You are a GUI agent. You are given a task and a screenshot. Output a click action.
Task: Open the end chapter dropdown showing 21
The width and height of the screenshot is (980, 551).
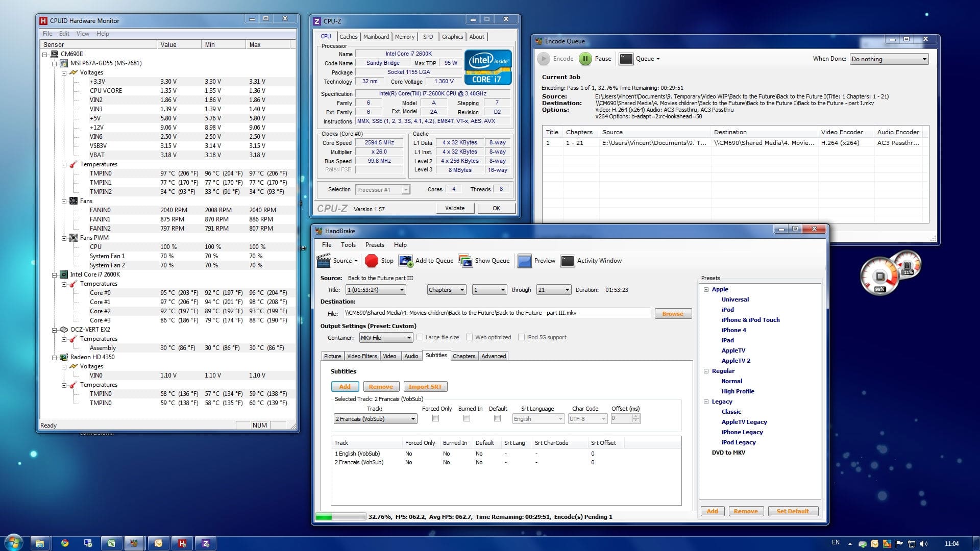(554, 290)
